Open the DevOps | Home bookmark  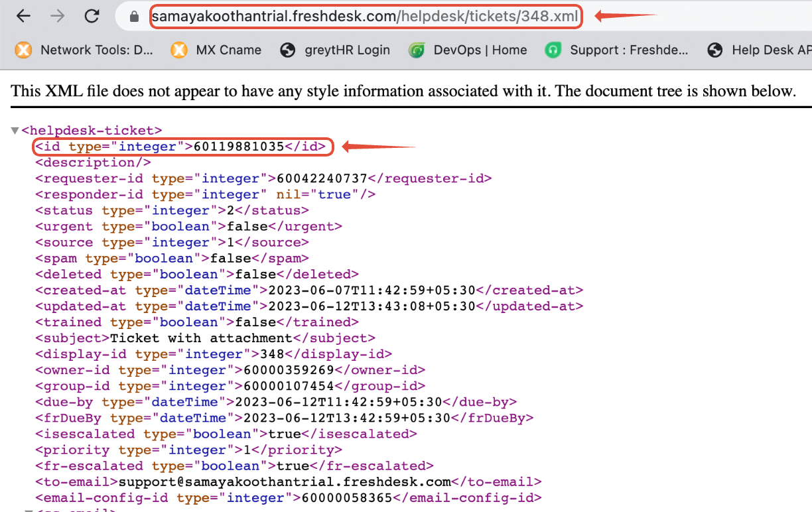468,50
